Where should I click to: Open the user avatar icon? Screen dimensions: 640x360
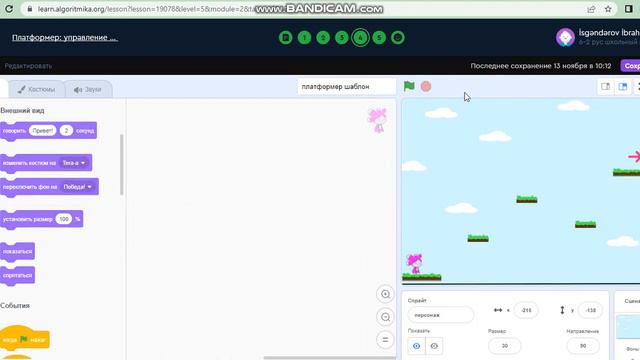click(x=565, y=38)
